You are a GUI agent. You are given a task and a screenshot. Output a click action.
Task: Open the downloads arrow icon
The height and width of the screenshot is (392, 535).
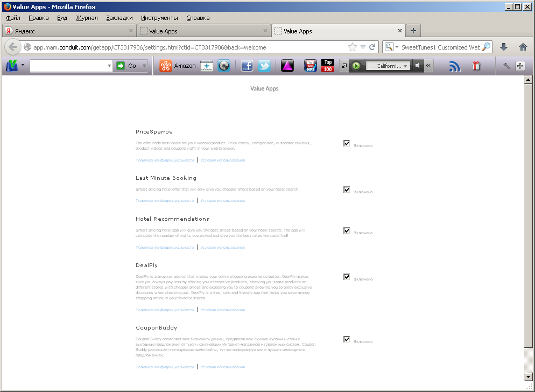click(504, 47)
